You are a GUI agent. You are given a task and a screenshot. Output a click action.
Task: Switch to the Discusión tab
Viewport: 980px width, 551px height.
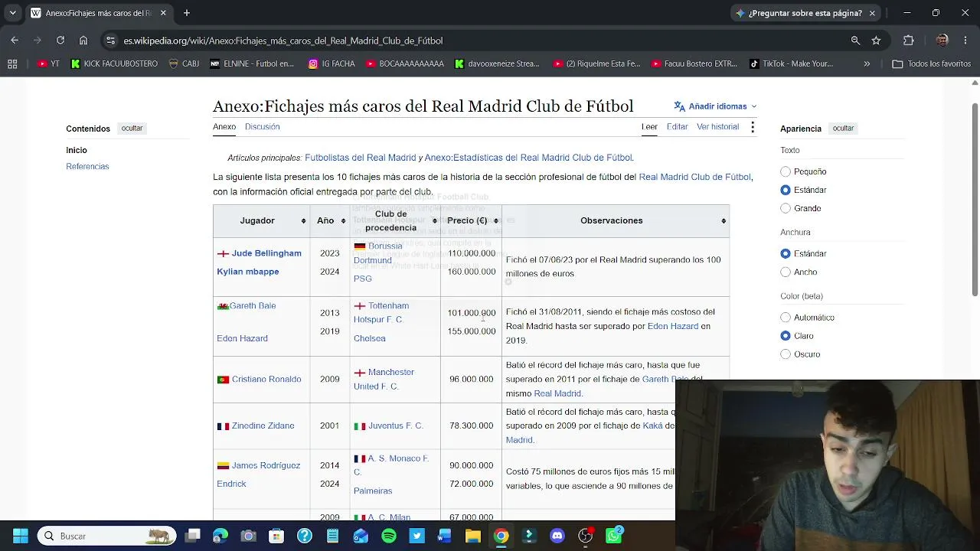click(x=262, y=127)
